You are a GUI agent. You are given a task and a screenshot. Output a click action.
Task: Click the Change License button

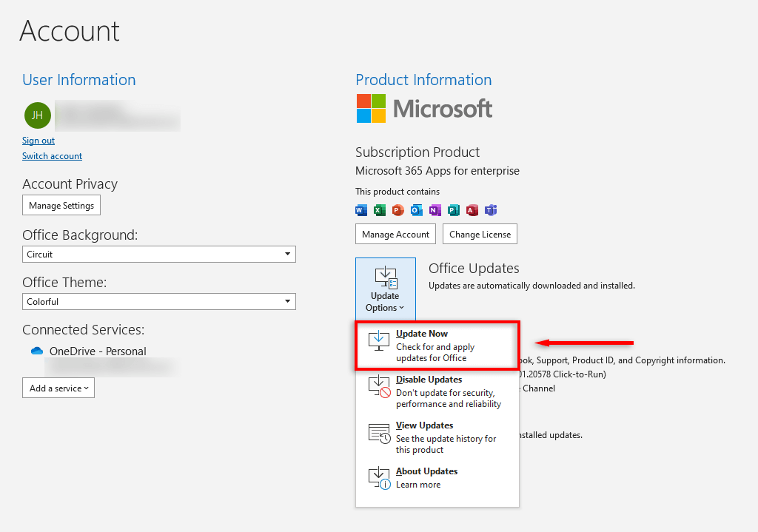point(480,235)
